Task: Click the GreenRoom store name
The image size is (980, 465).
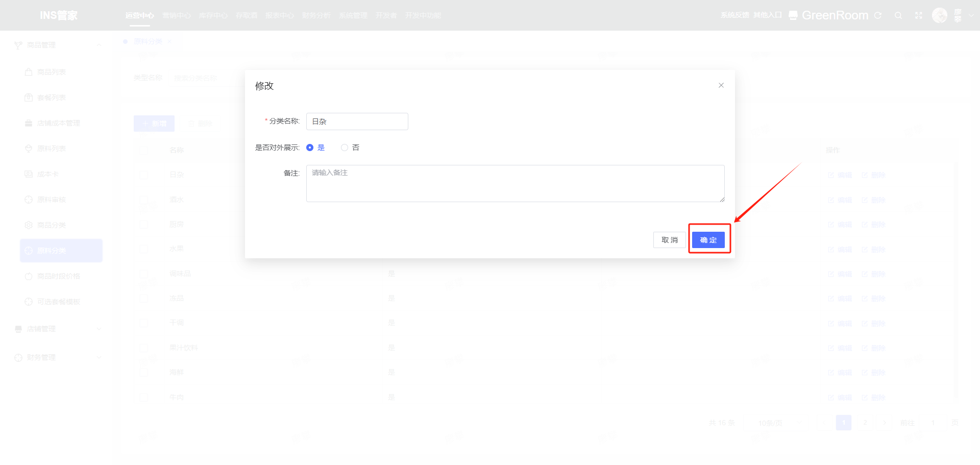Action: pos(835,15)
